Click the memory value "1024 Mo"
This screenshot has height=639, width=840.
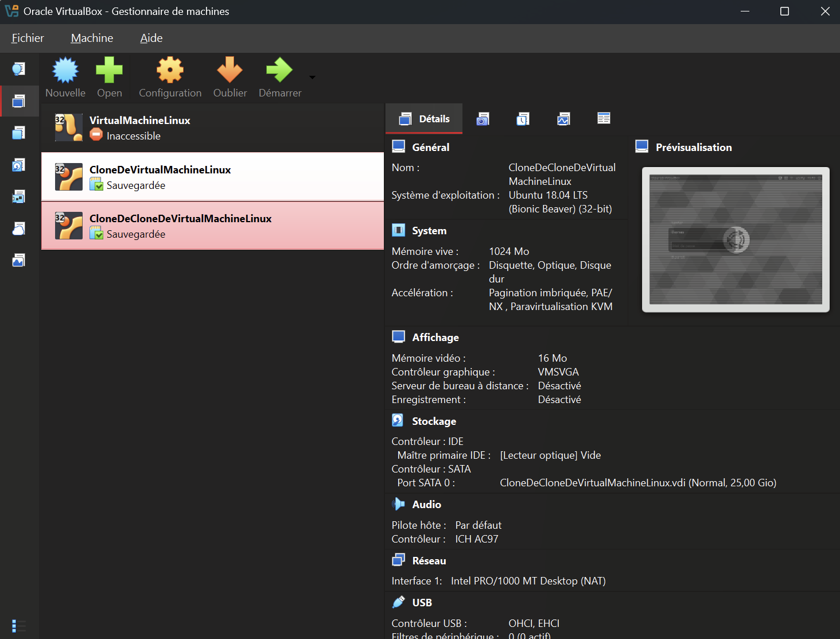[x=509, y=251]
